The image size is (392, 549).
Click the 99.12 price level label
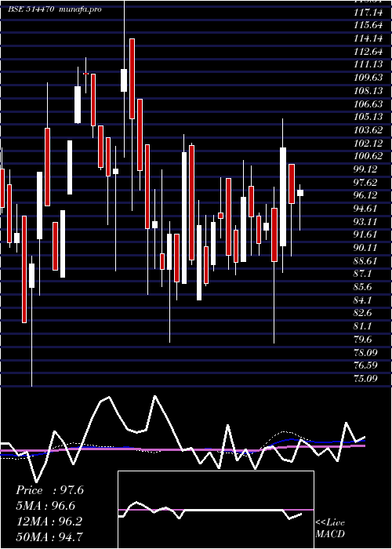click(365, 169)
